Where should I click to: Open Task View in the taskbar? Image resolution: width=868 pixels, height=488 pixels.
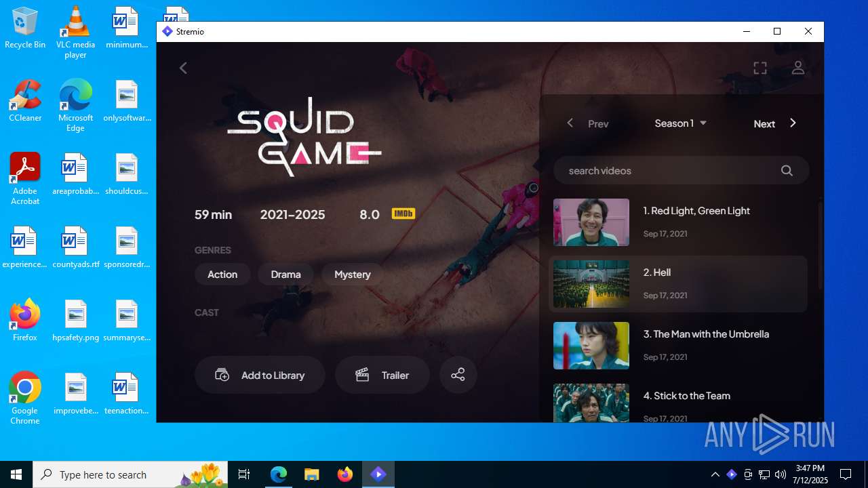(x=244, y=474)
